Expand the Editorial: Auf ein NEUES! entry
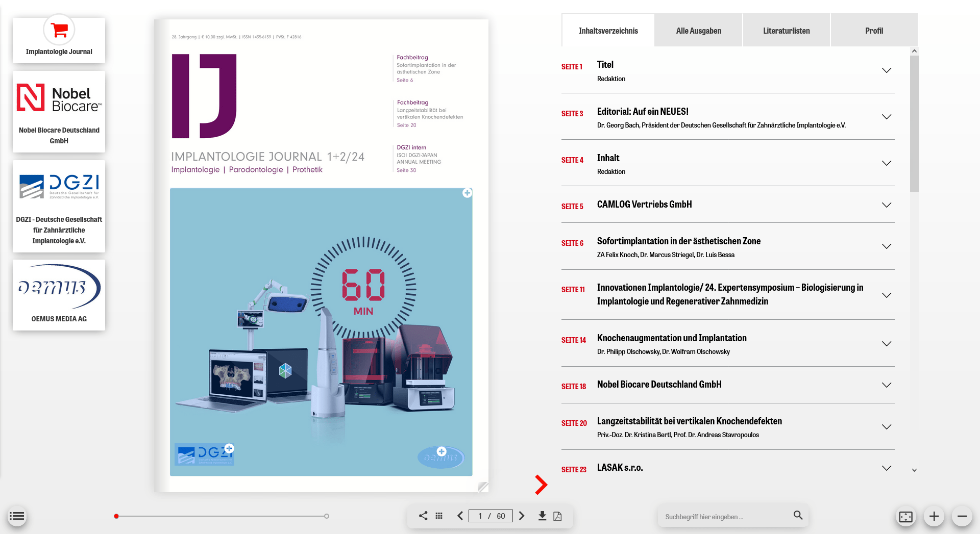This screenshot has height=534, width=980. tap(887, 117)
